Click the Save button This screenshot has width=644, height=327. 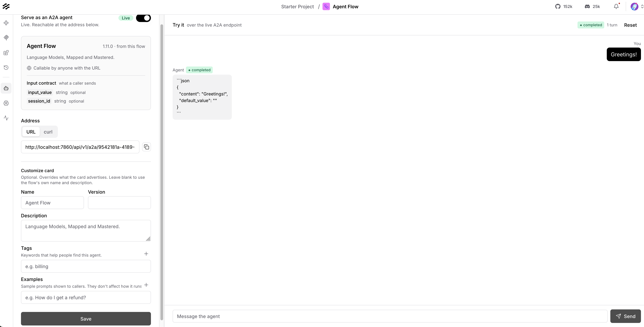tap(86, 319)
